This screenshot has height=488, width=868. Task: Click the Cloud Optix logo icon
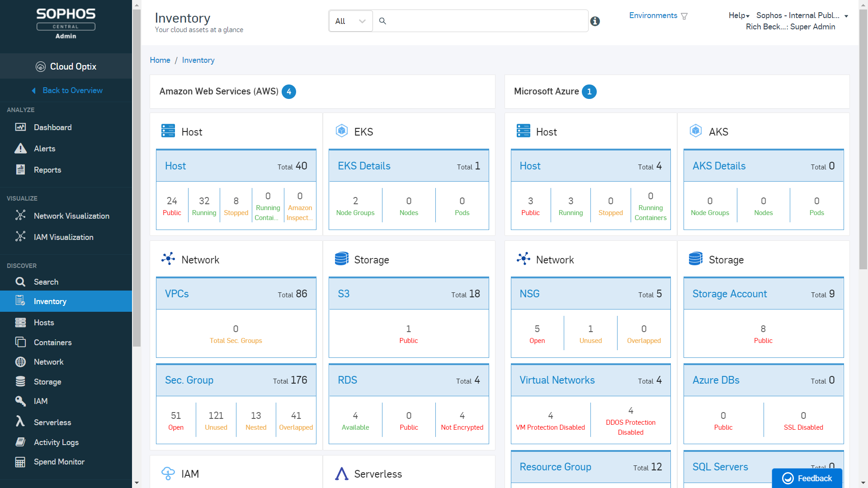tap(41, 67)
